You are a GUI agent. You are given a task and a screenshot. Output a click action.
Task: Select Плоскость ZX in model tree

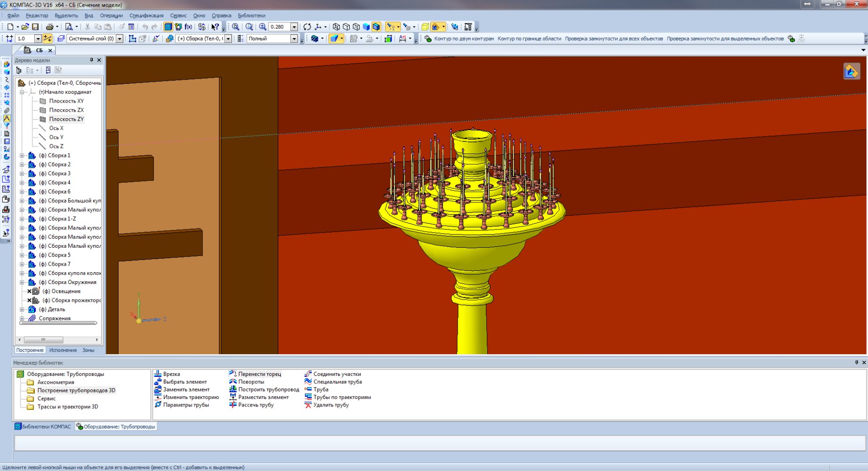[x=66, y=110]
